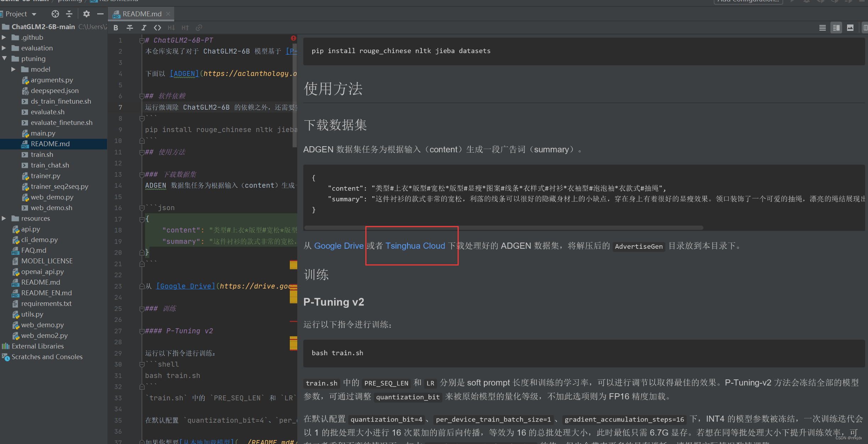This screenshot has width=868, height=444.
Task: Open evaluate_finetune.sh script
Action: point(61,122)
